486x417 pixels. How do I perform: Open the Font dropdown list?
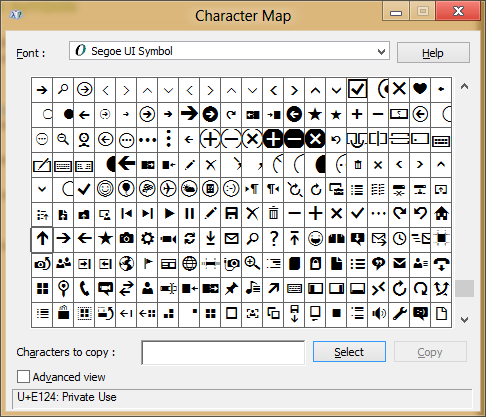click(x=229, y=51)
